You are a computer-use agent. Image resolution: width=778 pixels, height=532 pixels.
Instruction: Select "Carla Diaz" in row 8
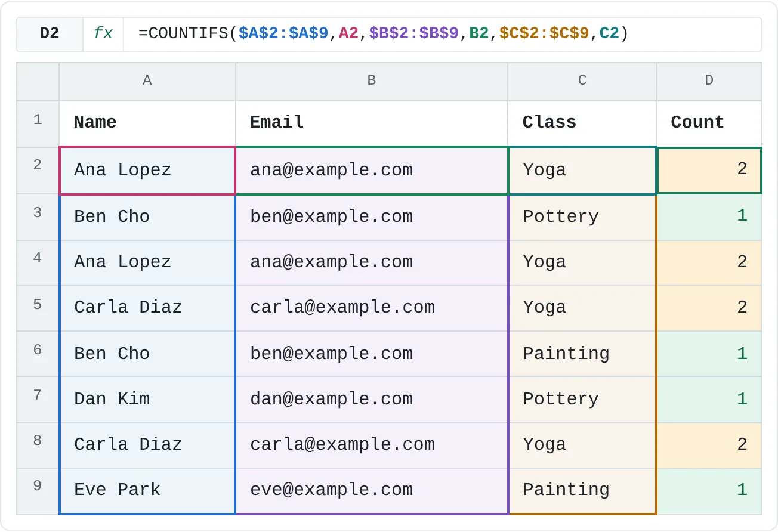click(x=147, y=445)
